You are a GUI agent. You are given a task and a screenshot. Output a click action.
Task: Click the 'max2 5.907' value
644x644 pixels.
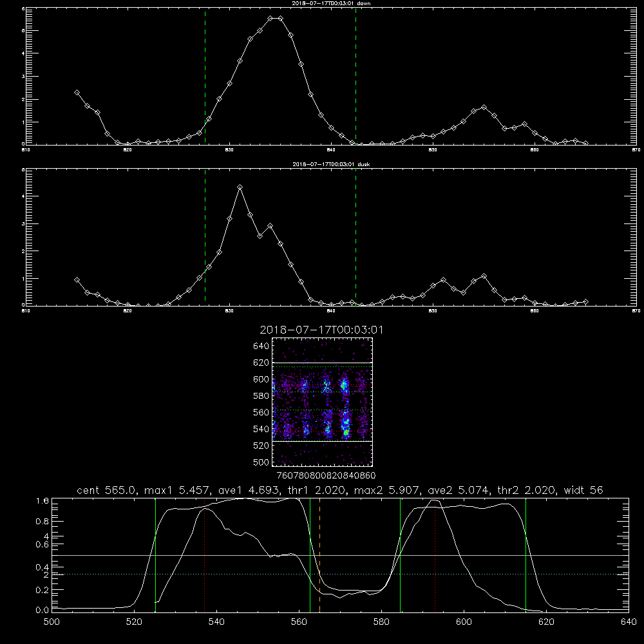tap(386, 490)
